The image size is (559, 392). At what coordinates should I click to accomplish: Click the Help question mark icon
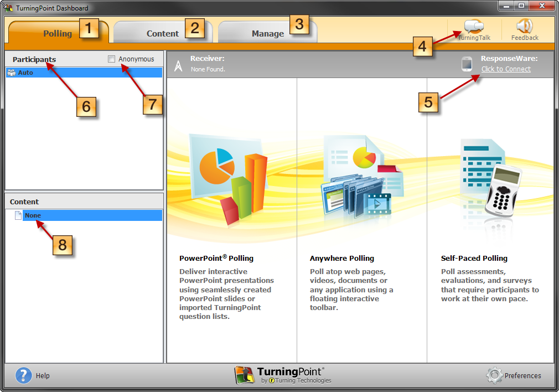(x=24, y=375)
